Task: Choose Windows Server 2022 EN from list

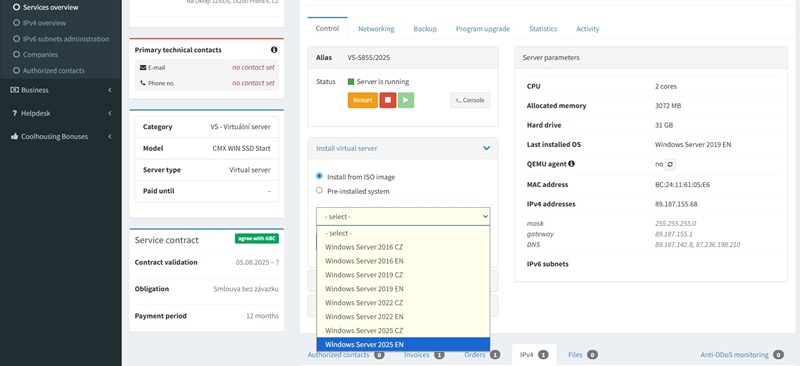Action: (403, 316)
